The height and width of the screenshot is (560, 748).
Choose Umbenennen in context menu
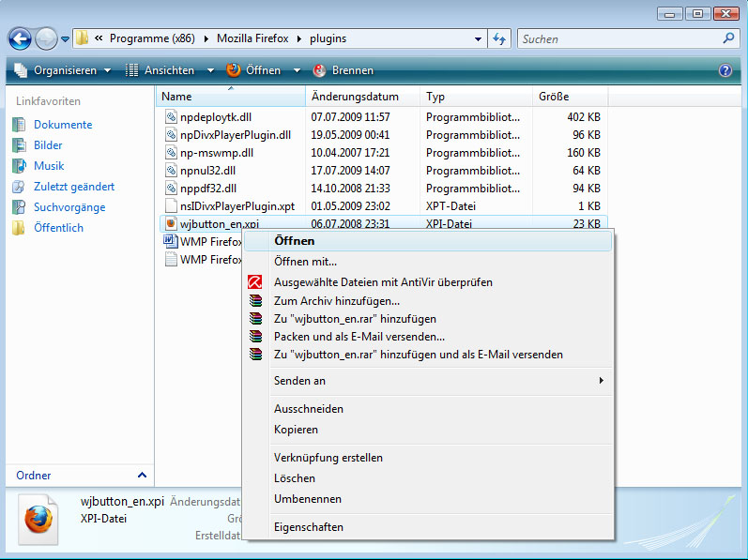point(428,499)
